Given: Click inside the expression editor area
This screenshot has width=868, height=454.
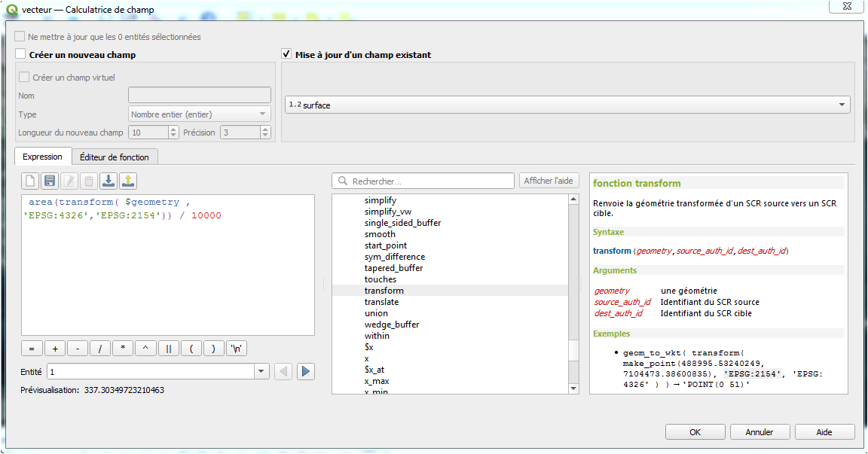Looking at the screenshot, I should click(x=168, y=265).
